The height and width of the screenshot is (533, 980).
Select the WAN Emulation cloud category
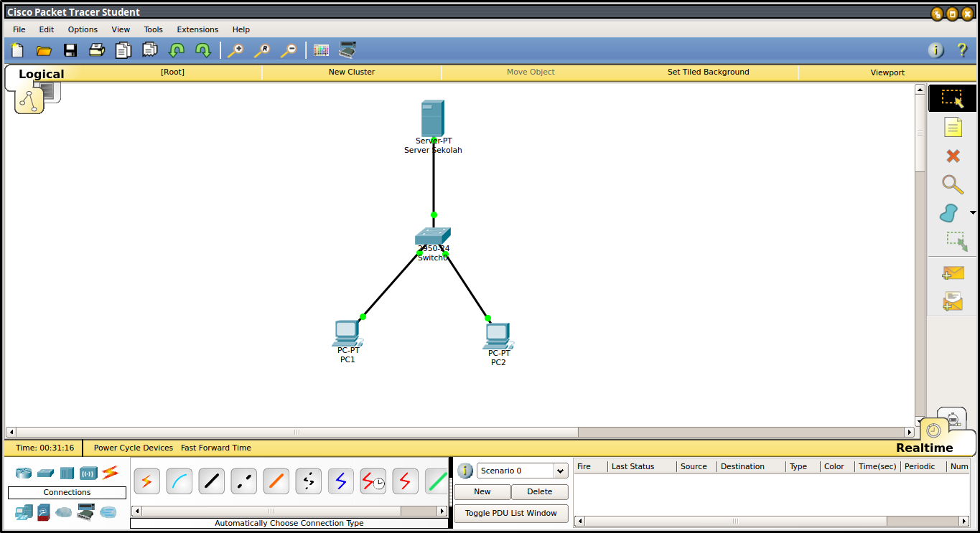click(64, 512)
